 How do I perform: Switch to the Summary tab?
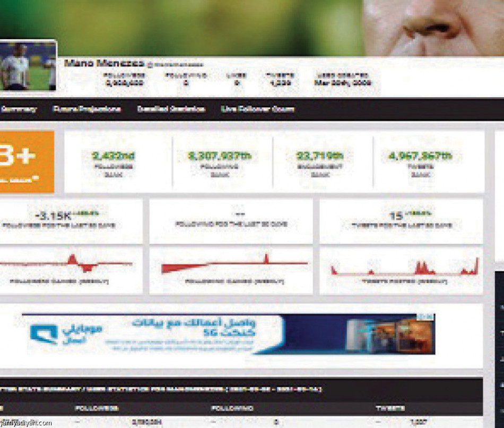18,109
